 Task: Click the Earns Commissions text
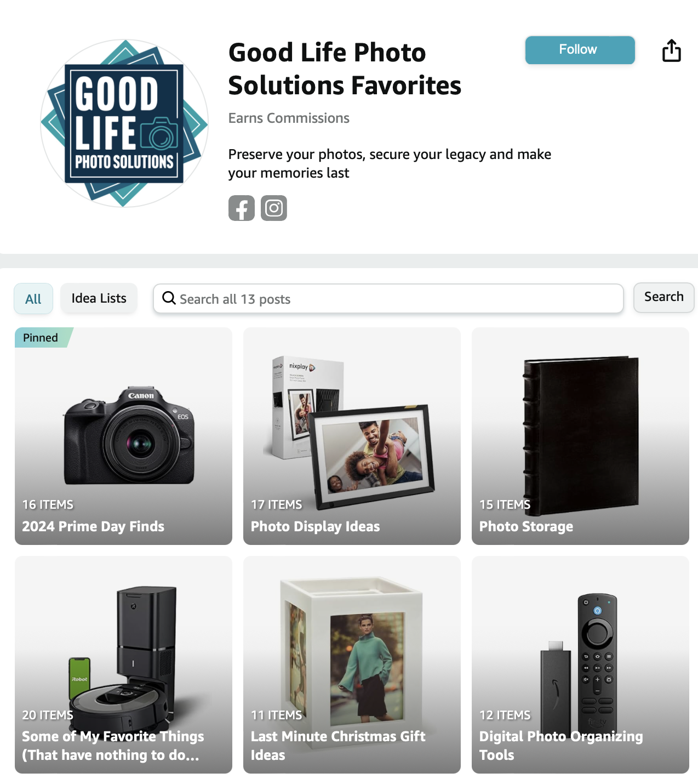tap(289, 118)
